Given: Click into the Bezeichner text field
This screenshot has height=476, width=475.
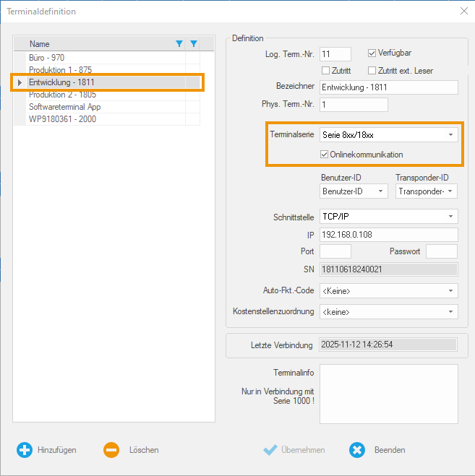Looking at the screenshot, I should [x=388, y=87].
